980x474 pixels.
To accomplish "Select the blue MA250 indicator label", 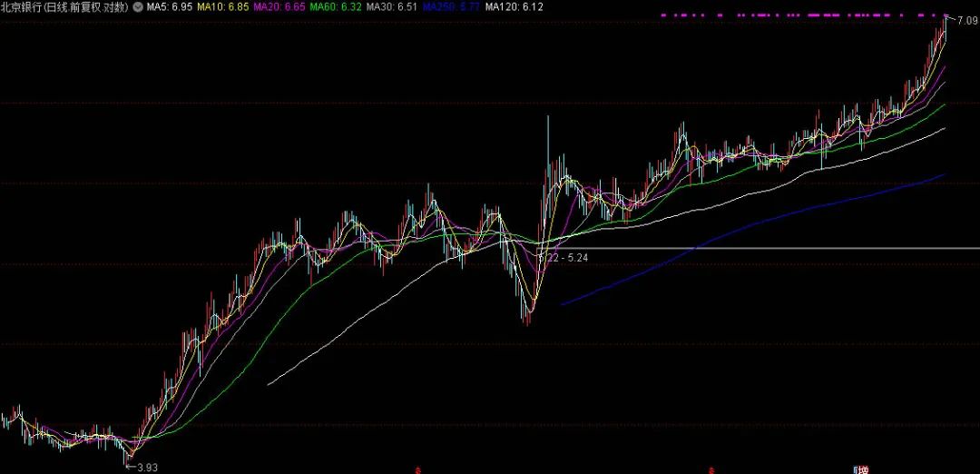I will click(x=451, y=7).
